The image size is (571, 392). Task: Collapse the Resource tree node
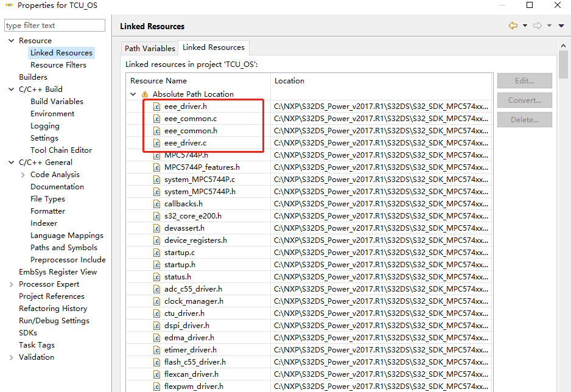click(12, 40)
